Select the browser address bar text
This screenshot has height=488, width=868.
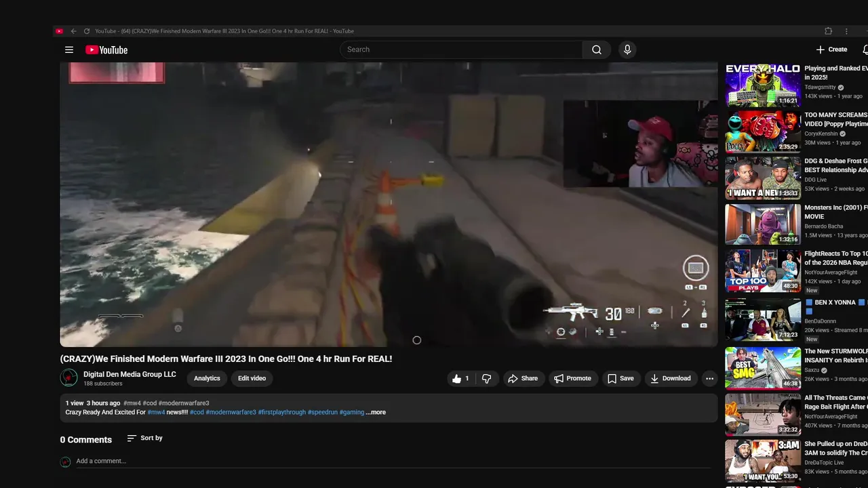224,31
